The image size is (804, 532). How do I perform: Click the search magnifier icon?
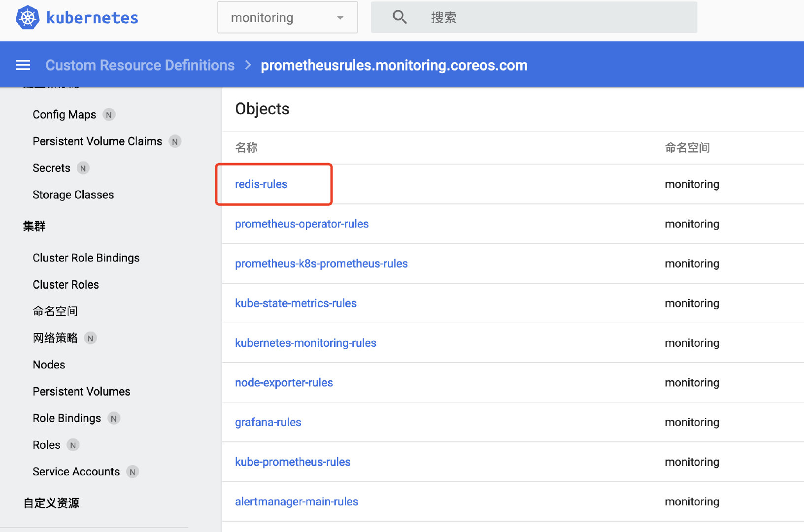tap(400, 17)
